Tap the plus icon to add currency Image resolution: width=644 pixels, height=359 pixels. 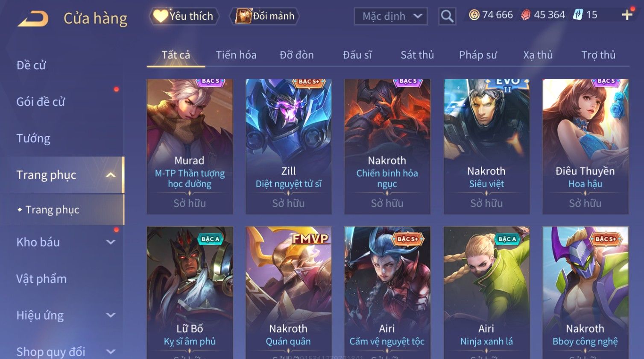pos(627,15)
